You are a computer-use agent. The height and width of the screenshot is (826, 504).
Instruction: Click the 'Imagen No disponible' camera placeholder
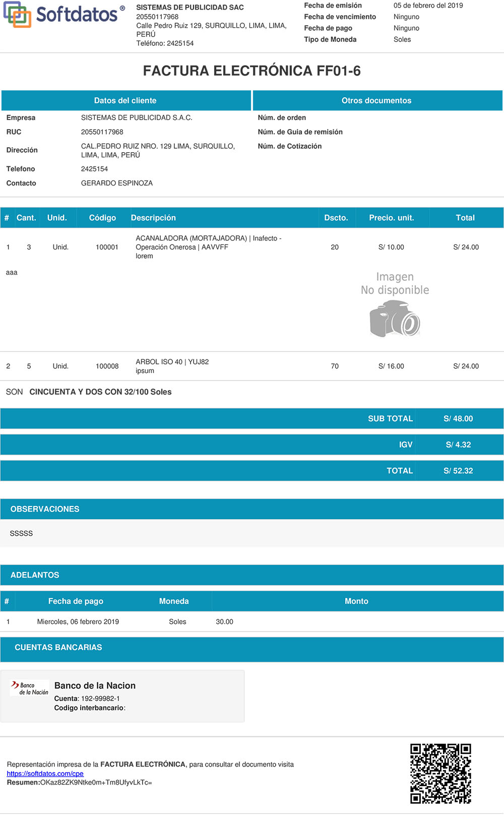coord(395,305)
